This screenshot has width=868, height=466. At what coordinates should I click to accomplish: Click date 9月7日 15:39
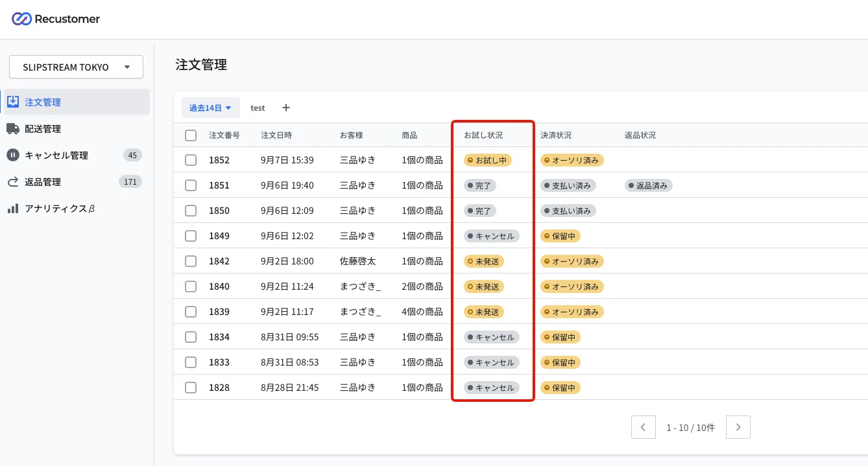(x=287, y=160)
